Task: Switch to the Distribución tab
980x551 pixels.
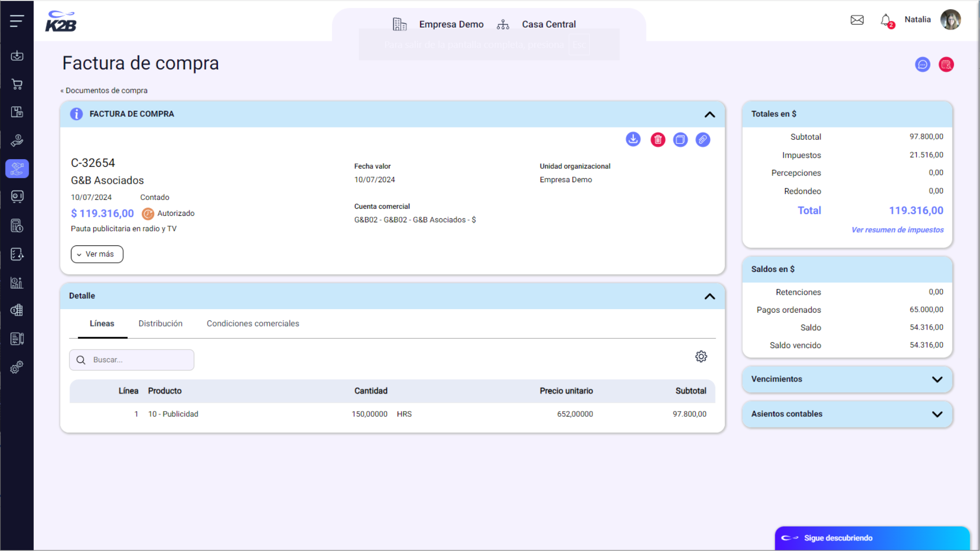Action: pyautogui.click(x=160, y=323)
